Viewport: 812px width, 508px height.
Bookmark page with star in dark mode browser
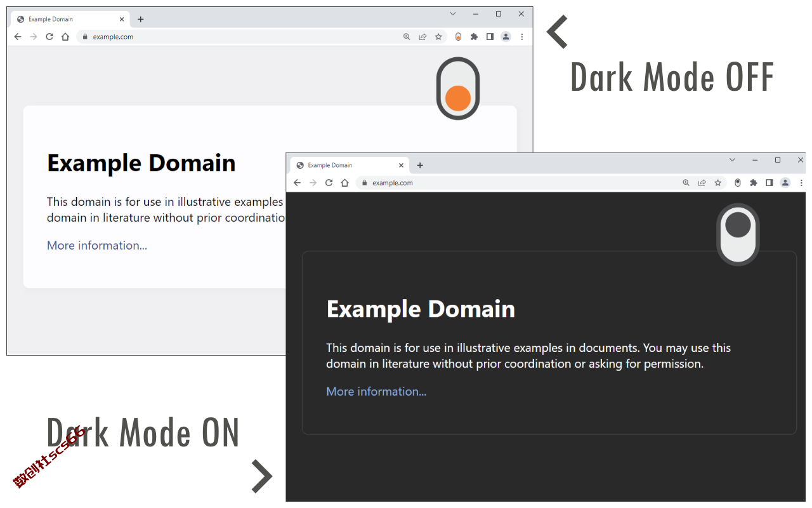tap(717, 183)
